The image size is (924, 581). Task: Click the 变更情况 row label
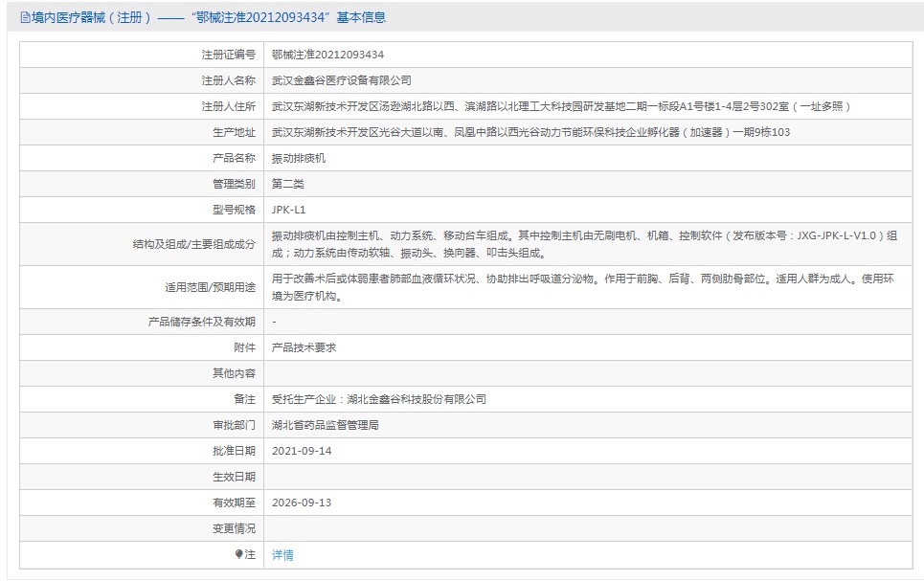pos(234,528)
